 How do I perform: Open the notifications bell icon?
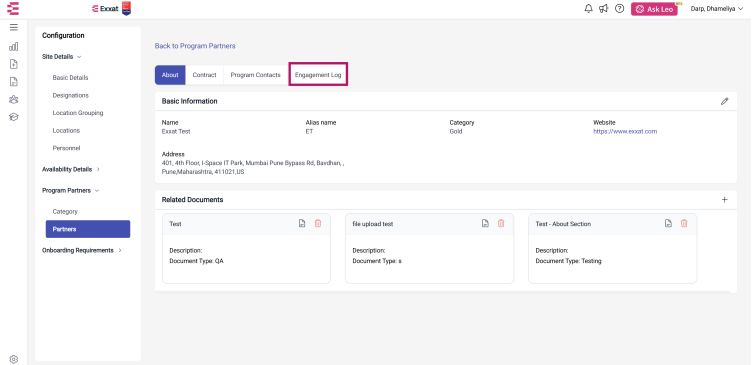click(x=588, y=9)
